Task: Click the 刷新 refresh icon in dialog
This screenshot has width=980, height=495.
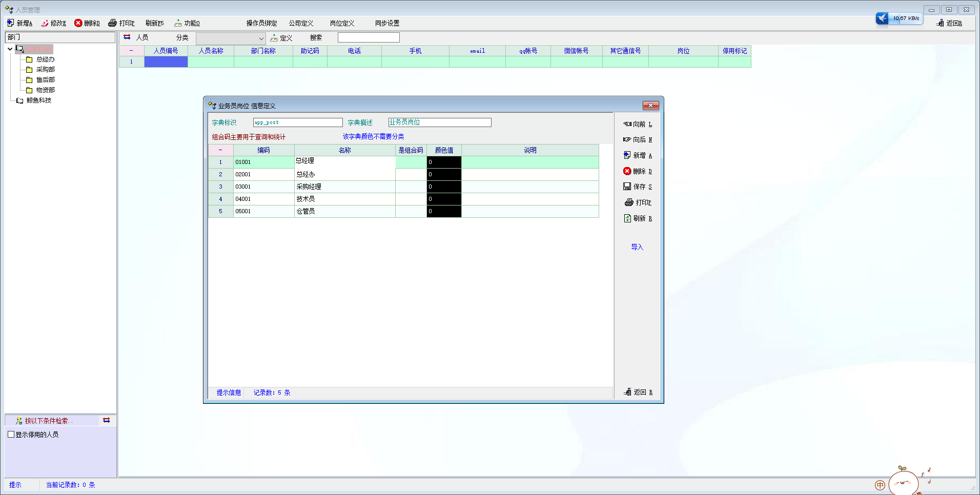Action: click(627, 218)
